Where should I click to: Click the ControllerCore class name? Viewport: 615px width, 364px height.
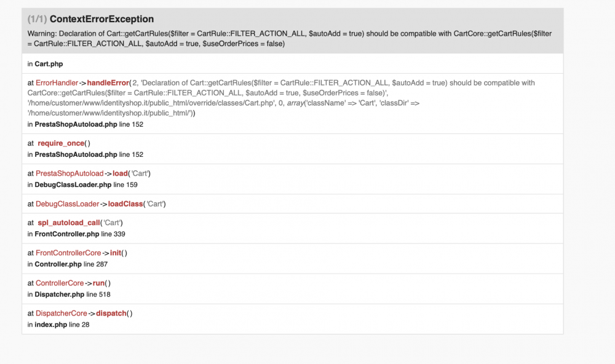pyautogui.click(x=60, y=283)
